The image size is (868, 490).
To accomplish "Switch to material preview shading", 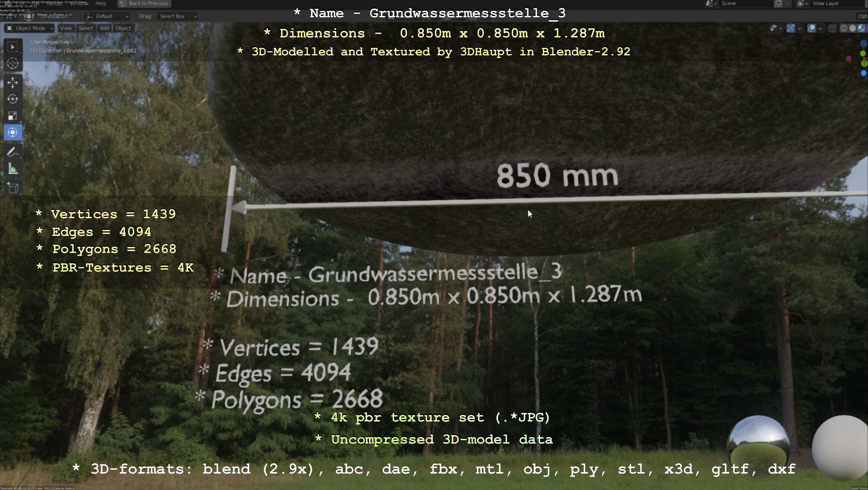I will click(861, 28).
